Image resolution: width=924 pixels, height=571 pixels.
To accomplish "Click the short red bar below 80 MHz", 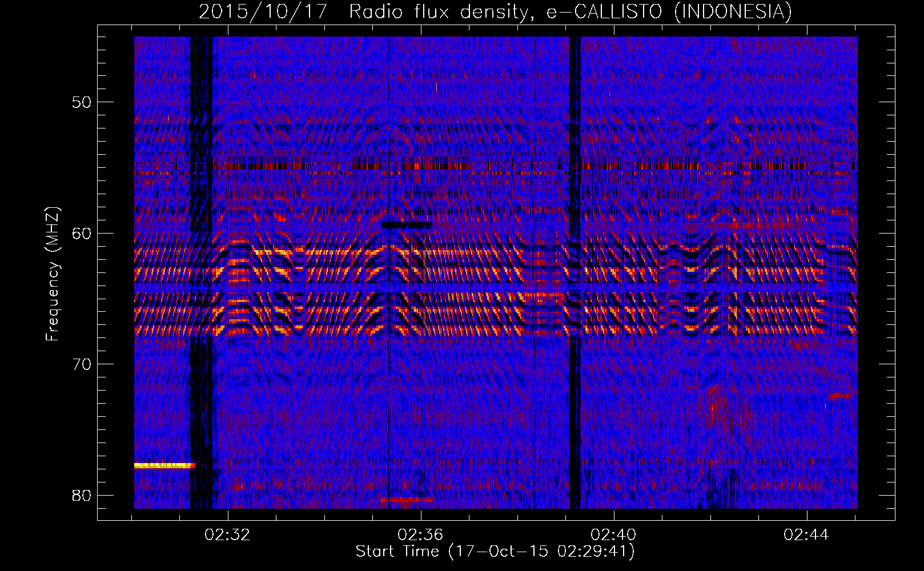I will coord(407,500).
